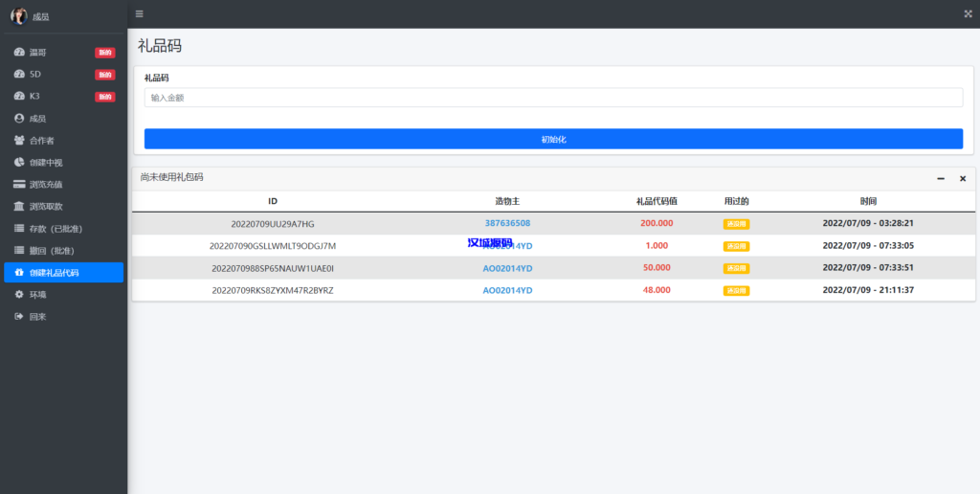Open the SD sidebar item

[x=35, y=75]
